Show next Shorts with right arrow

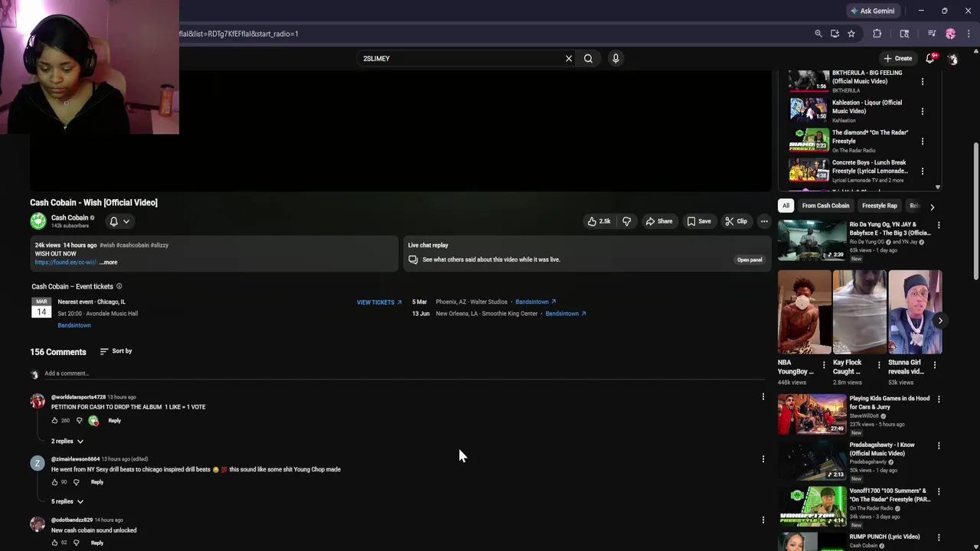click(940, 321)
